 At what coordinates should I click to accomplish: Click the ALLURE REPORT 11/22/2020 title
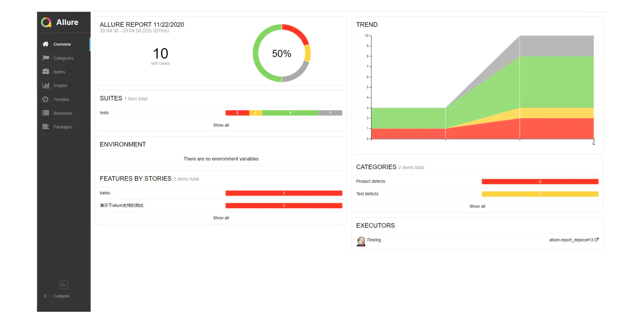pyautogui.click(x=142, y=25)
